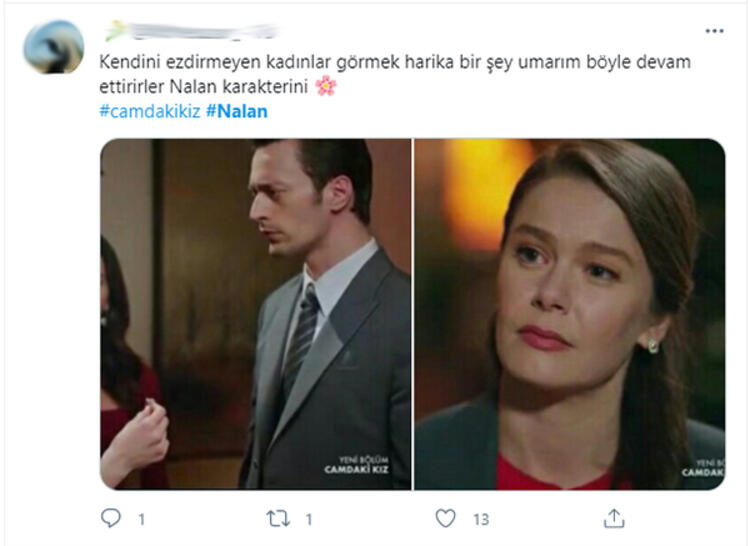Enlarge the photo of man in gray suit
The image size is (750, 546).
[256, 314]
